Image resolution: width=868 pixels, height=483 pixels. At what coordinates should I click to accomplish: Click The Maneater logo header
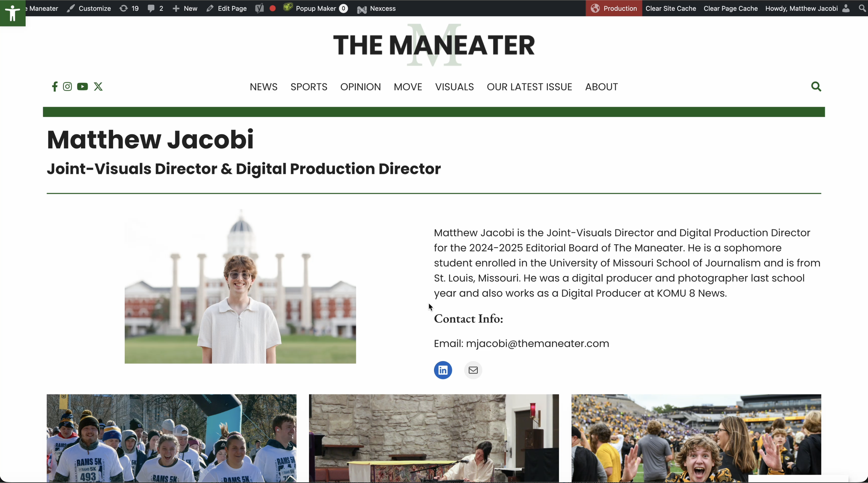tap(434, 45)
